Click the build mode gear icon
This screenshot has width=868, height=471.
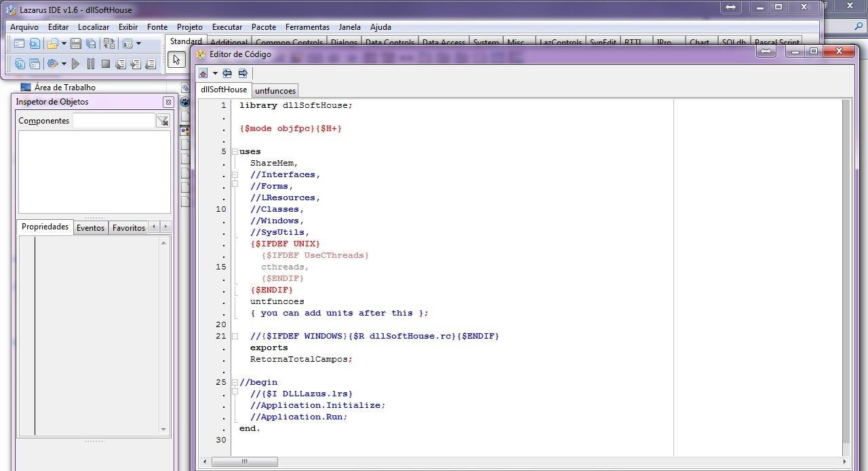tap(52, 64)
